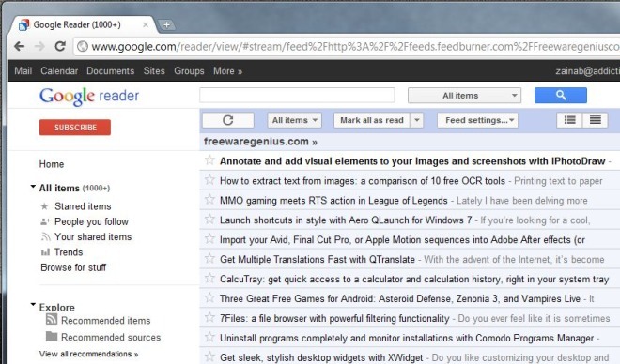The width and height of the screenshot is (620, 364).
Task: Click the blue search button
Action: [x=561, y=95]
